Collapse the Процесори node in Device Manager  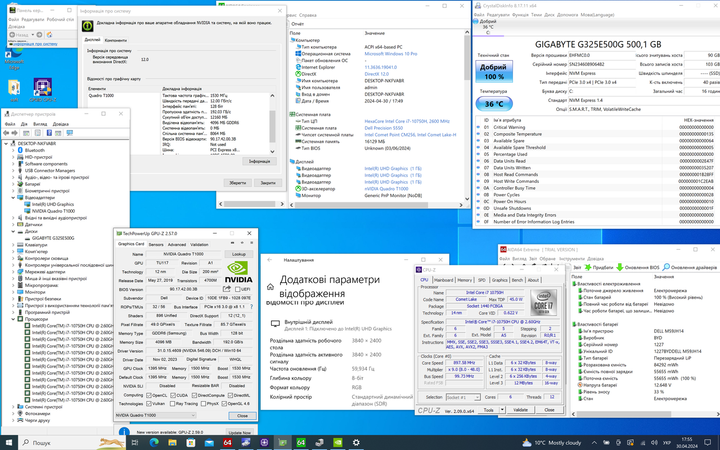(13, 319)
